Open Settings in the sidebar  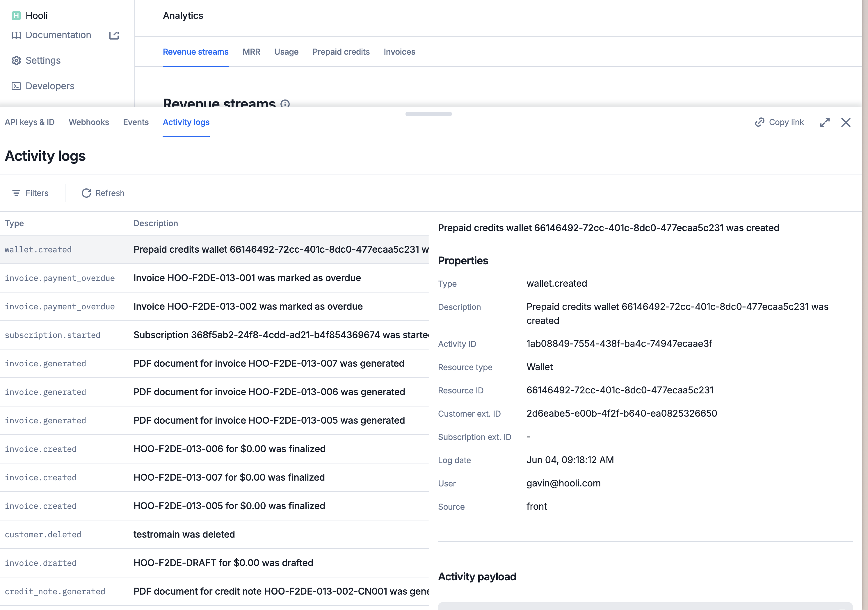click(43, 60)
